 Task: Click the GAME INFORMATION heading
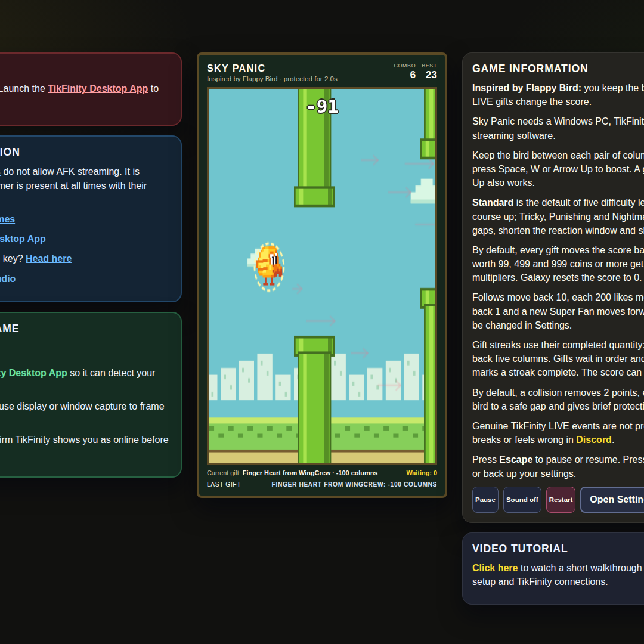[x=530, y=69]
